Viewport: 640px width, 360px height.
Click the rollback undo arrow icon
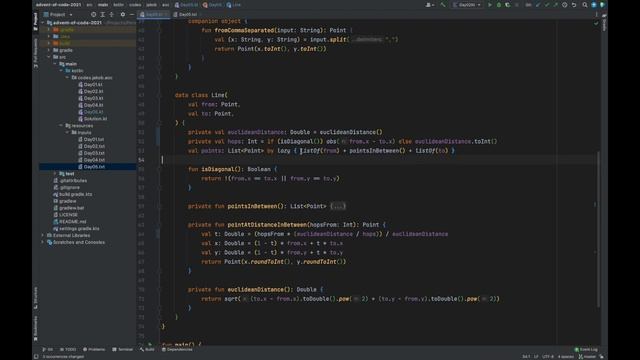coord(574,5)
